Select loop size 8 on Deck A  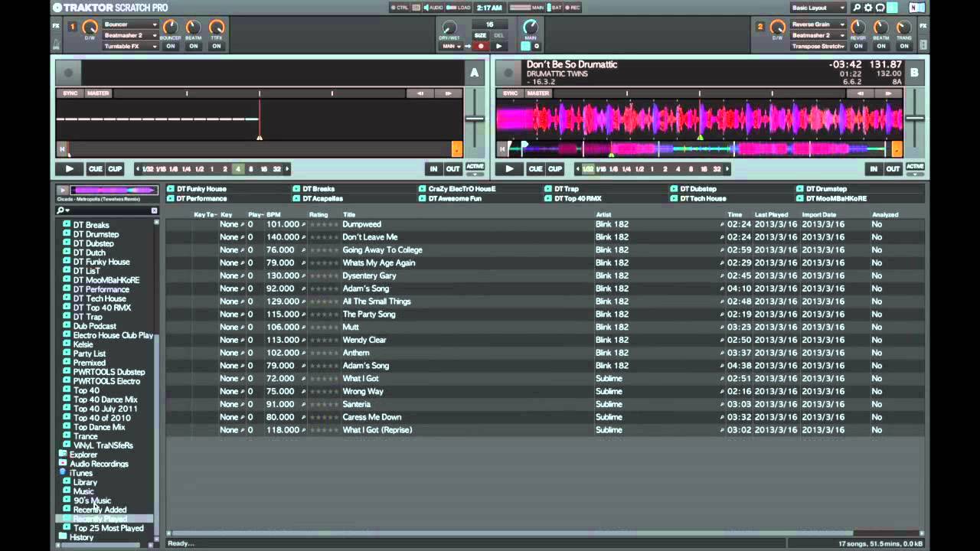(250, 169)
